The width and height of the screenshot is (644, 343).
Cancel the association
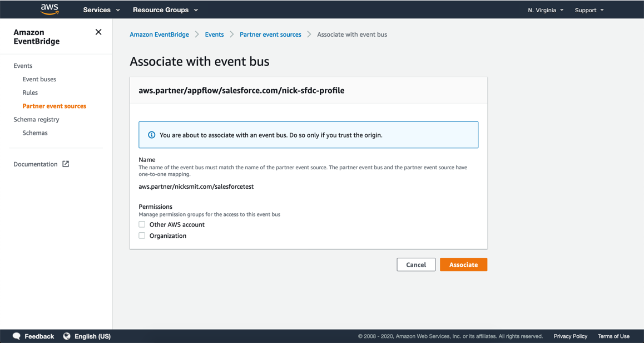[416, 265]
